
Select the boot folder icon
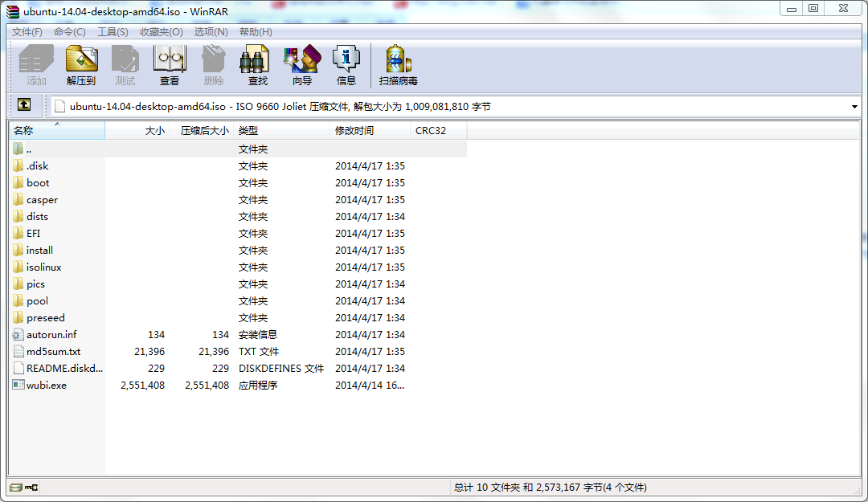tap(18, 182)
